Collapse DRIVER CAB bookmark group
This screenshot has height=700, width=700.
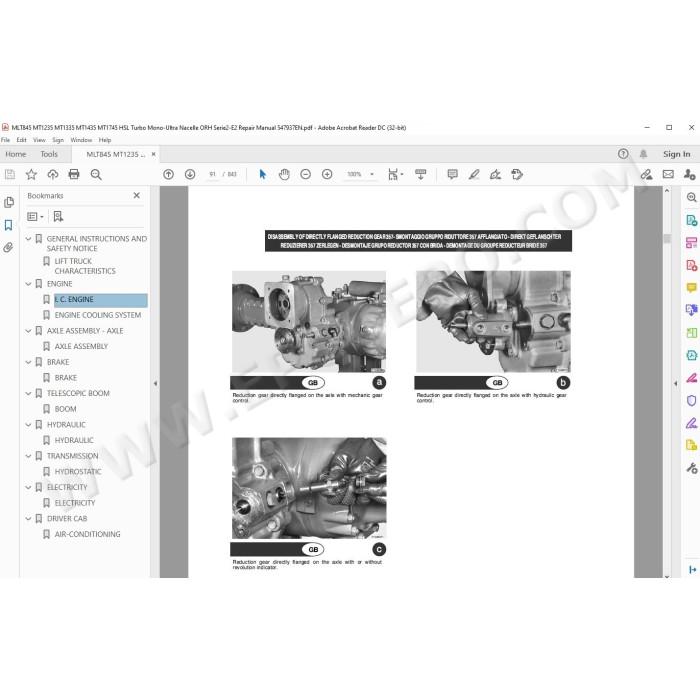point(28,518)
